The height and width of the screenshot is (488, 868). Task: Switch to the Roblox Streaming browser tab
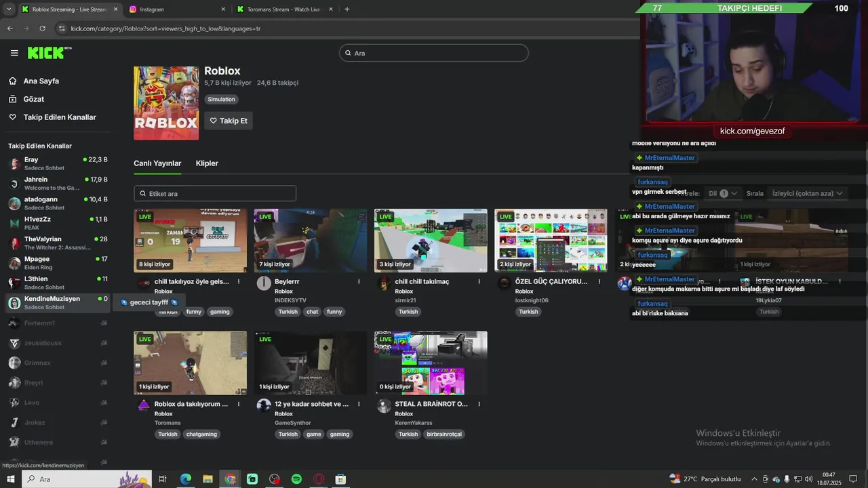(69, 9)
